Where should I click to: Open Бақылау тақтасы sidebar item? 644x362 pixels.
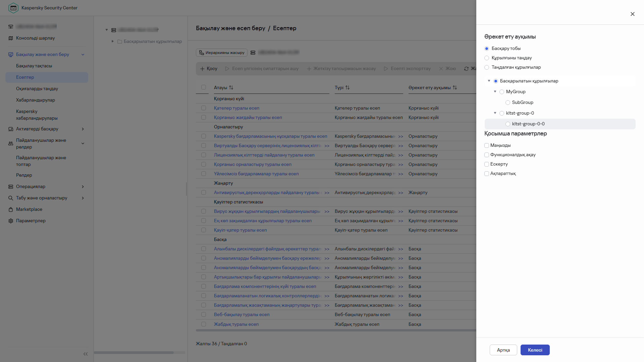(34, 66)
